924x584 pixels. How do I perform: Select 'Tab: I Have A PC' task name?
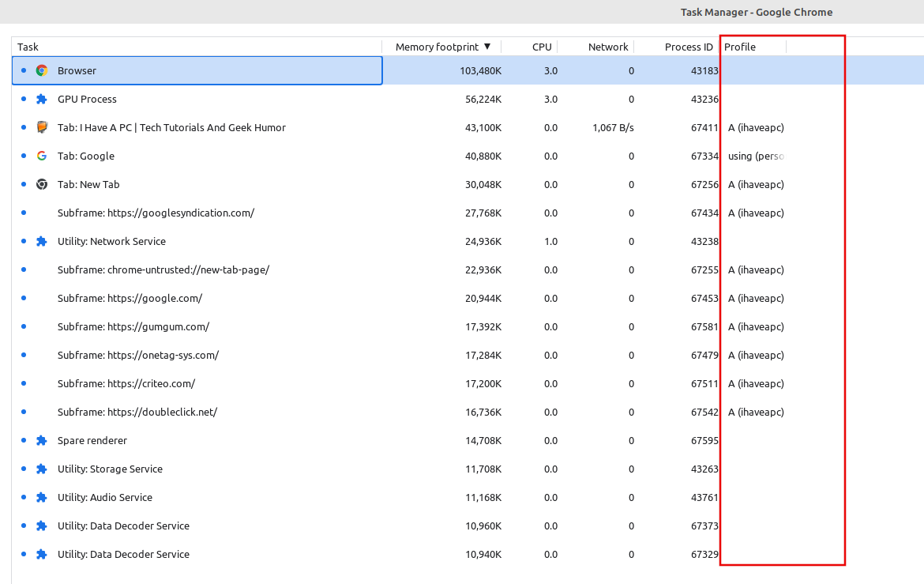coord(171,127)
